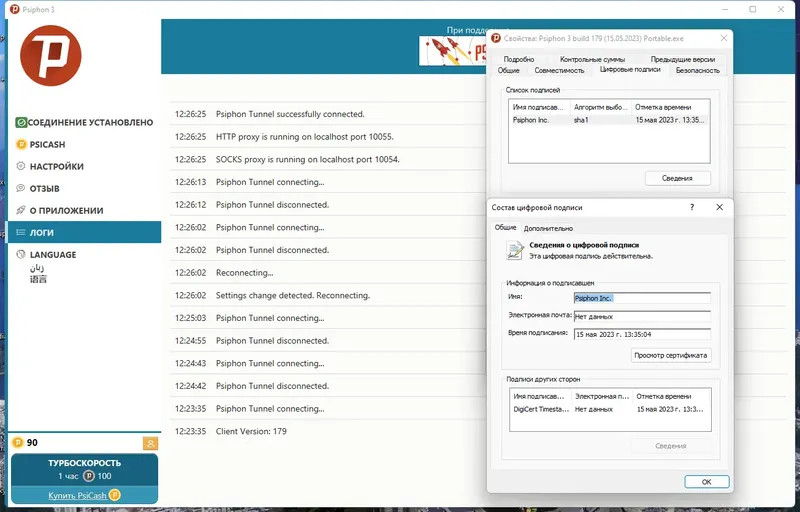Click the Время подписания field
800x512 pixels.
(x=642, y=335)
